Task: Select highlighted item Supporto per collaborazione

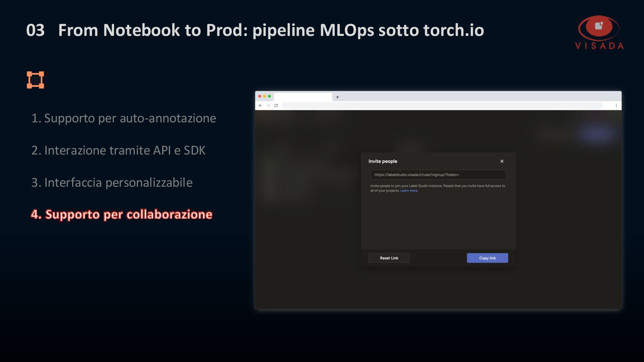Action: 121,214
